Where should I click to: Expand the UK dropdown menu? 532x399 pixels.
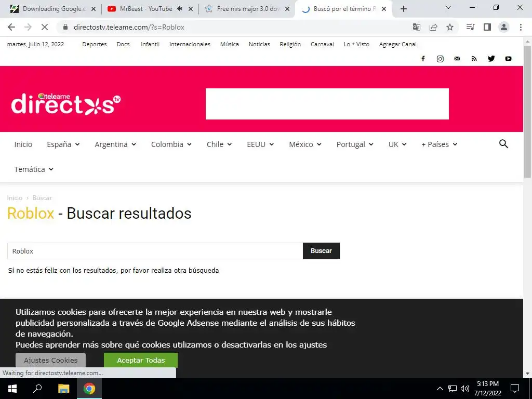397,144
